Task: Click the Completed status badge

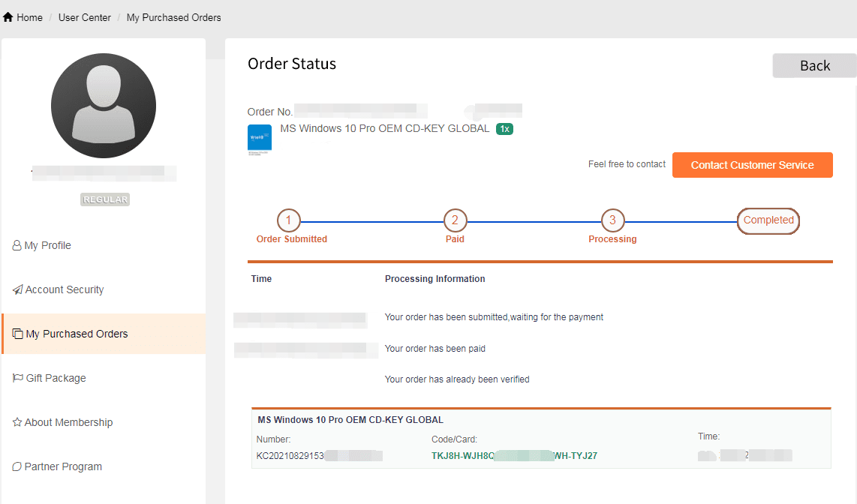Action: coord(768,220)
